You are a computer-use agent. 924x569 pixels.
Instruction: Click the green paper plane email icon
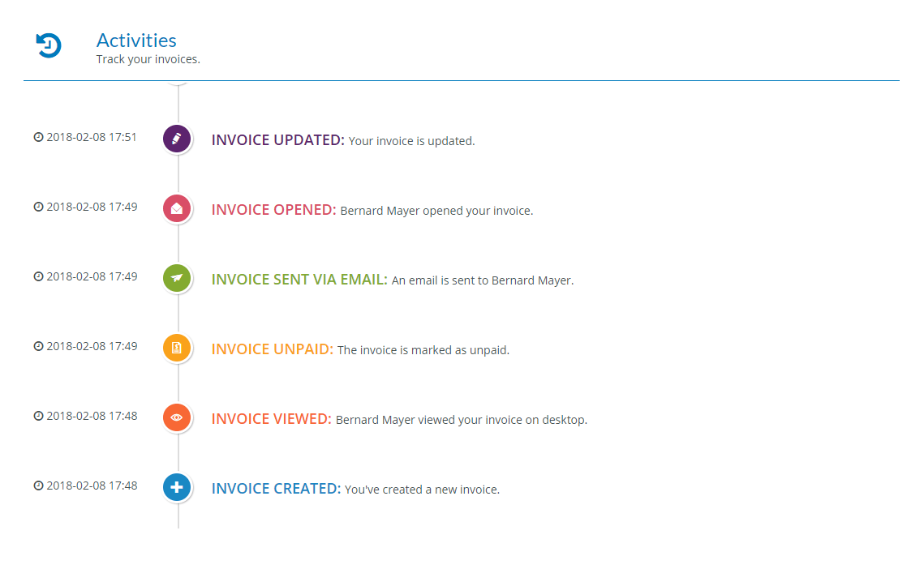tap(177, 278)
